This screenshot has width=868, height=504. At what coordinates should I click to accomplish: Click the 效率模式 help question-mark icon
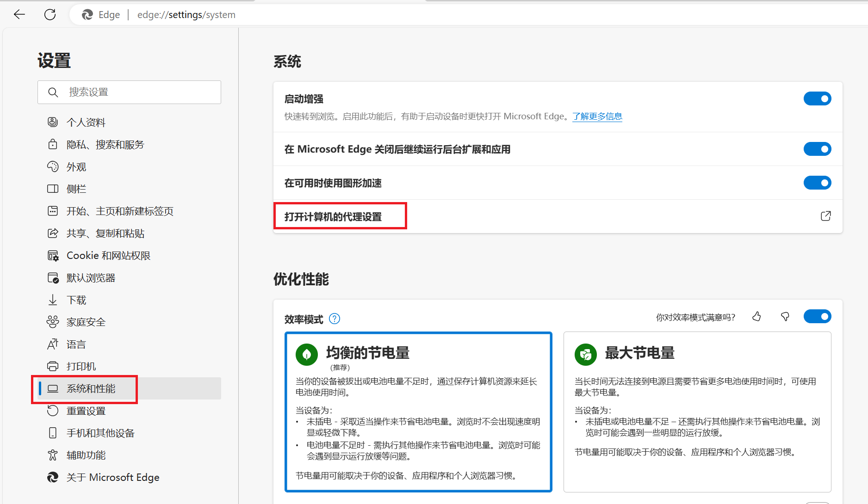pyautogui.click(x=334, y=319)
